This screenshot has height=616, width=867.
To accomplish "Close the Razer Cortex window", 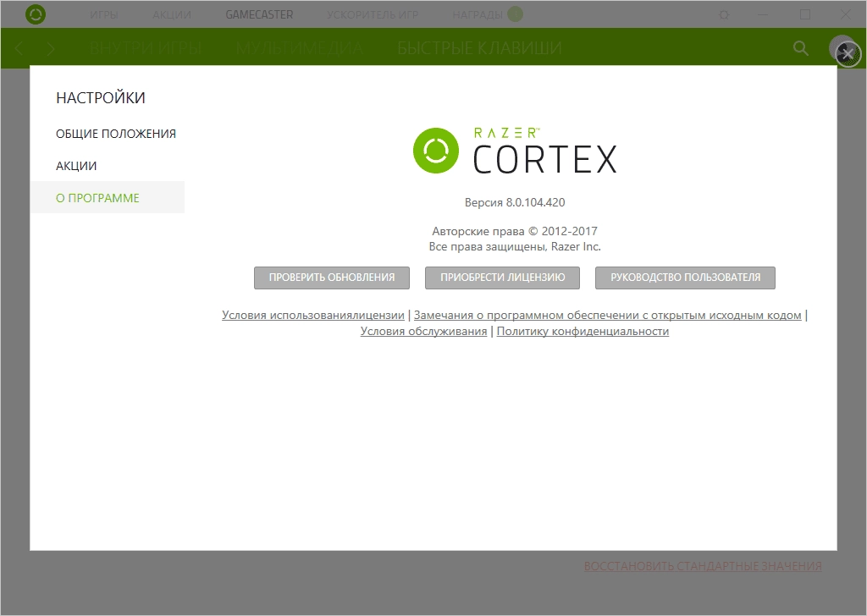I will [x=846, y=15].
